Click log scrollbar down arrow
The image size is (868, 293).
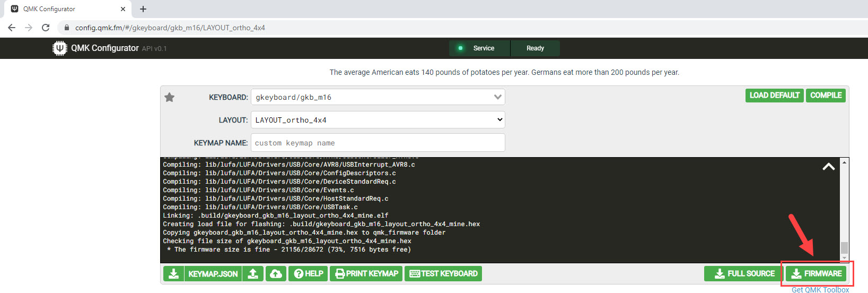[x=844, y=258]
